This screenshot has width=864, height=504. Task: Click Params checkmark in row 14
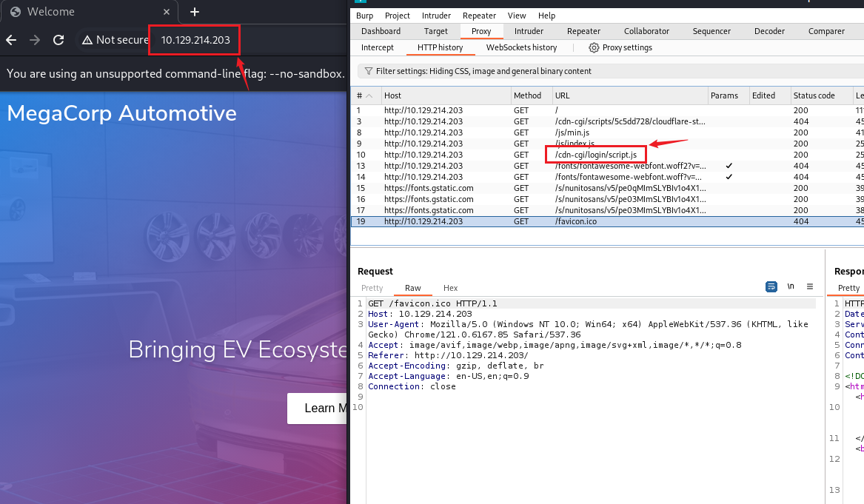[x=729, y=177]
